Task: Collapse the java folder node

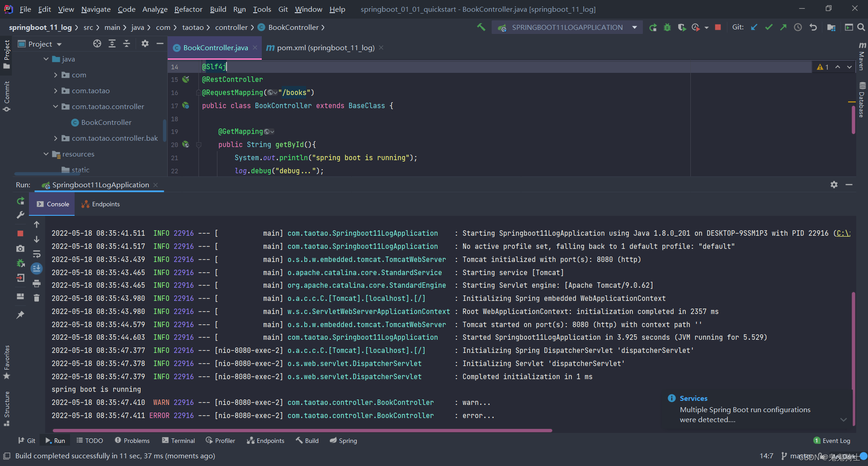Action: 46,59
